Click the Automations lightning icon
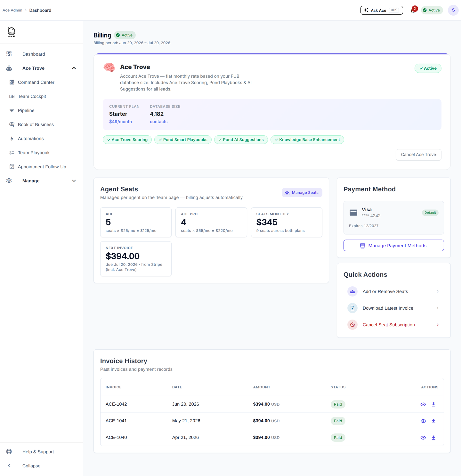 pyautogui.click(x=12, y=139)
